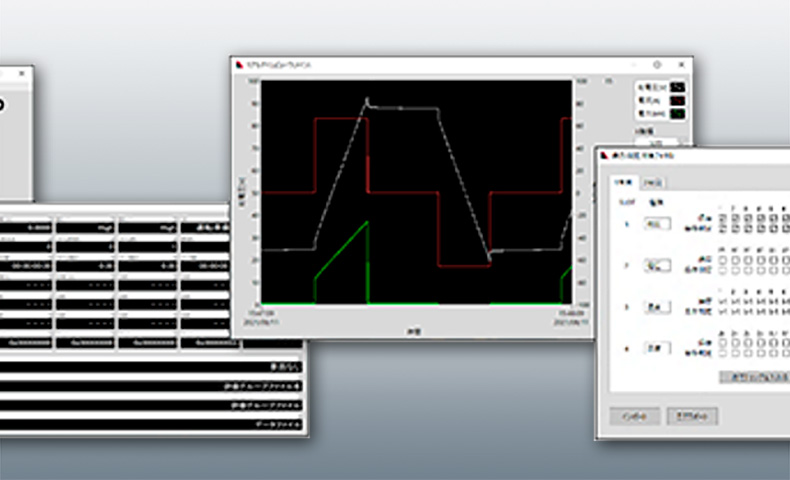
Task: Maximize the graph window
Action: (657, 64)
